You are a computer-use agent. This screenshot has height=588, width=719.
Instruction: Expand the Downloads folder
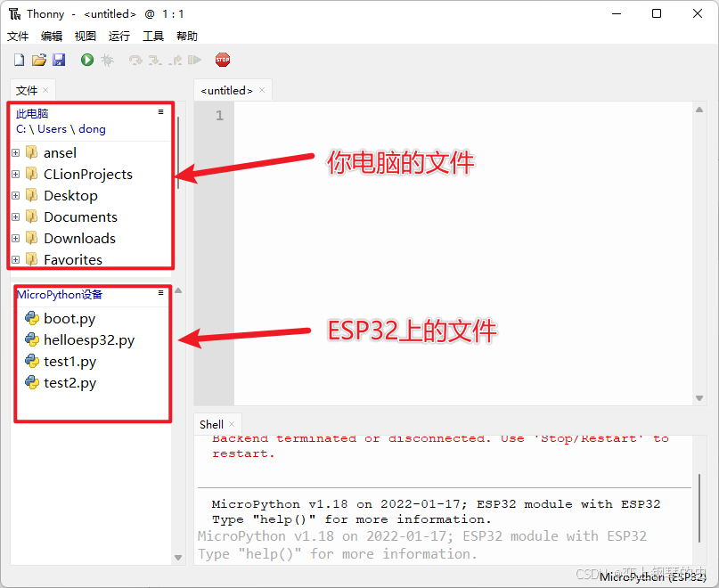[x=15, y=239]
